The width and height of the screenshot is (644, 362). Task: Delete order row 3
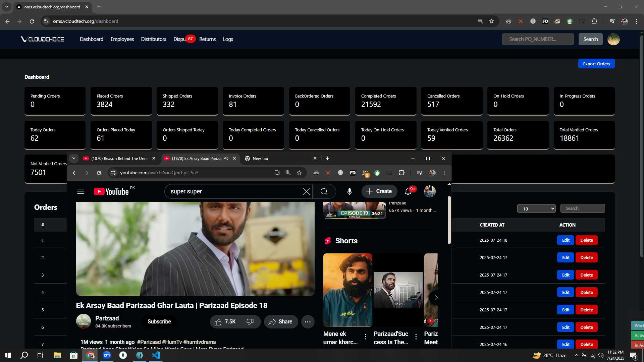click(x=587, y=275)
